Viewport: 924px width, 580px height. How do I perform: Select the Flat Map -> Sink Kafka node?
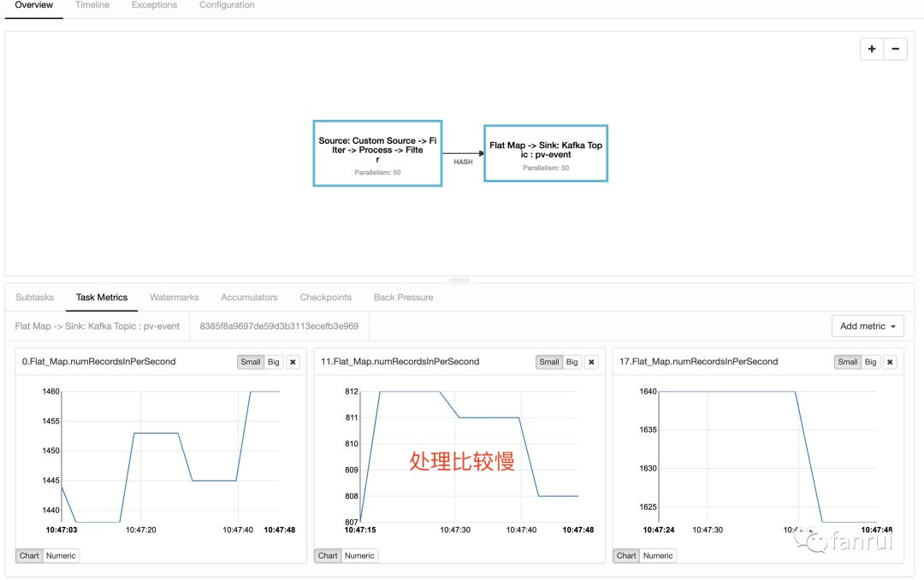pos(546,153)
